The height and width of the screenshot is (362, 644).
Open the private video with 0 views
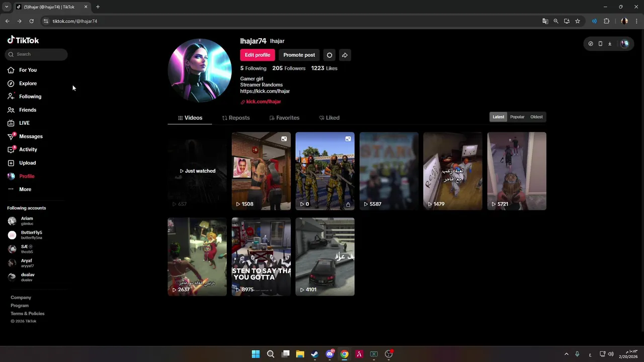[325, 171]
